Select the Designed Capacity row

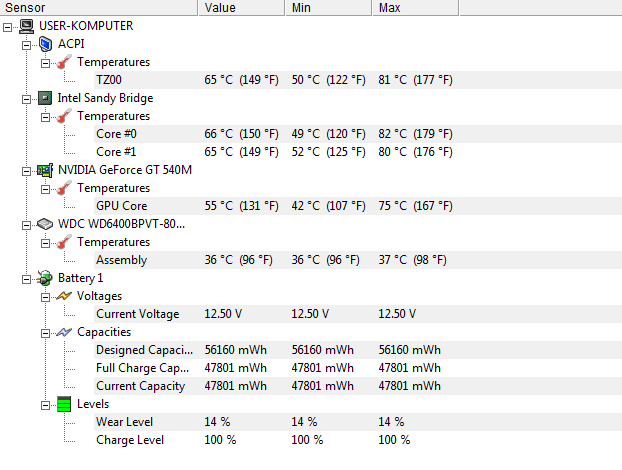pyautogui.click(x=358, y=350)
